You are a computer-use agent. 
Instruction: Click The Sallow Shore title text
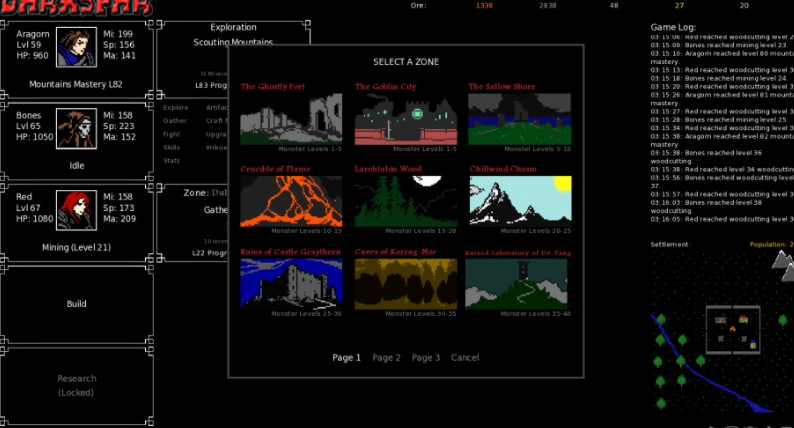(x=502, y=87)
